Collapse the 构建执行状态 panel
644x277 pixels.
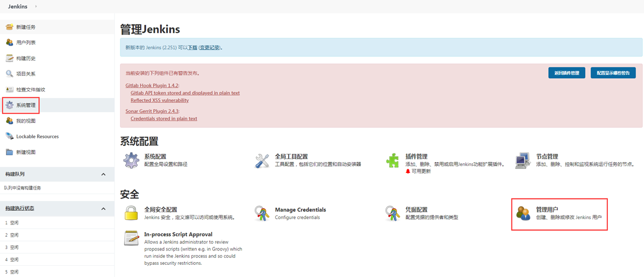point(103,209)
